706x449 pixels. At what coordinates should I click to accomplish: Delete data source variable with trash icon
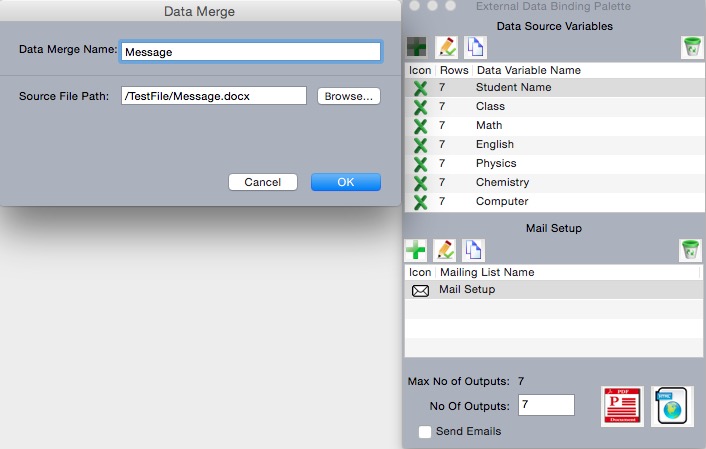point(692,47)
